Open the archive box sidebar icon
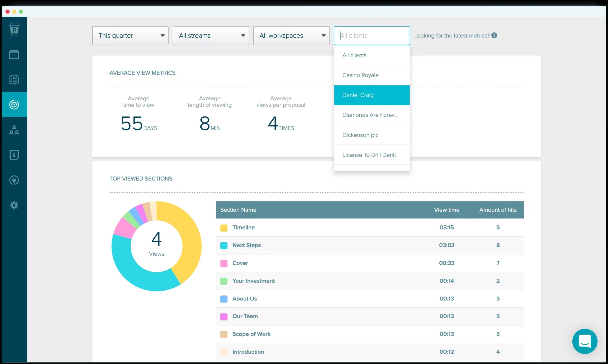Screen dimensions: 608x364 (x=14, y=54)
